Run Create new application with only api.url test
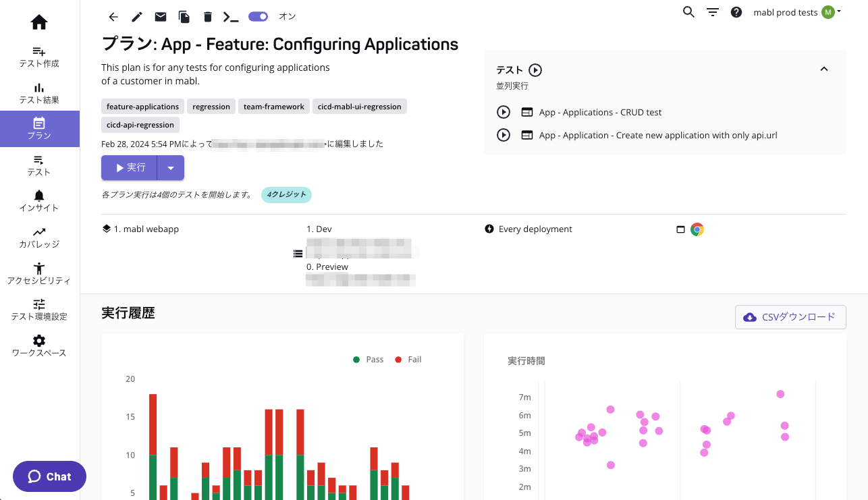This screenshot has height=500, width=868. tap(504, 135)
